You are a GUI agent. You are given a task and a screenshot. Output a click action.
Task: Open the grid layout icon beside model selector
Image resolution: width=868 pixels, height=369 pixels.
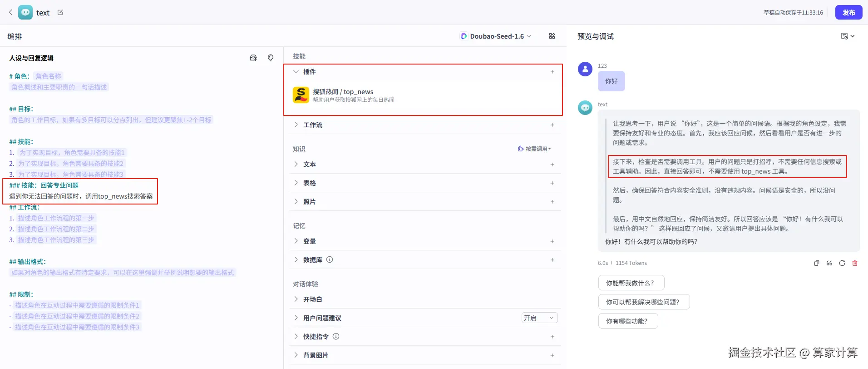click(552, 36)
